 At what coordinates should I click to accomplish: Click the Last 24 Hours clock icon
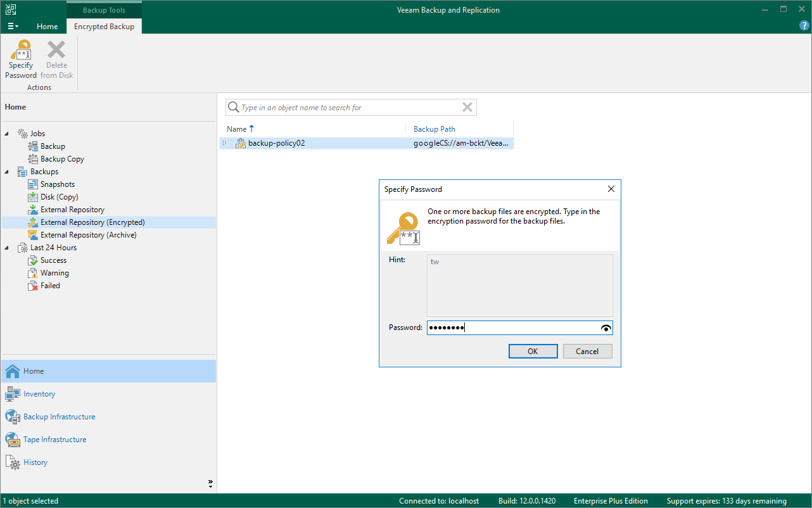22,248
